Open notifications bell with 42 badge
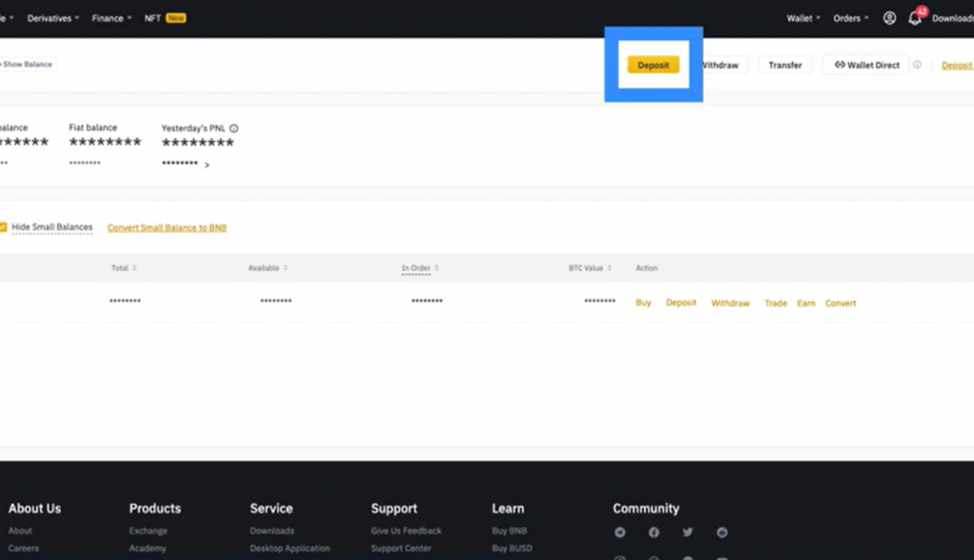This screenshot has height=560, width=974. (914, 18)
